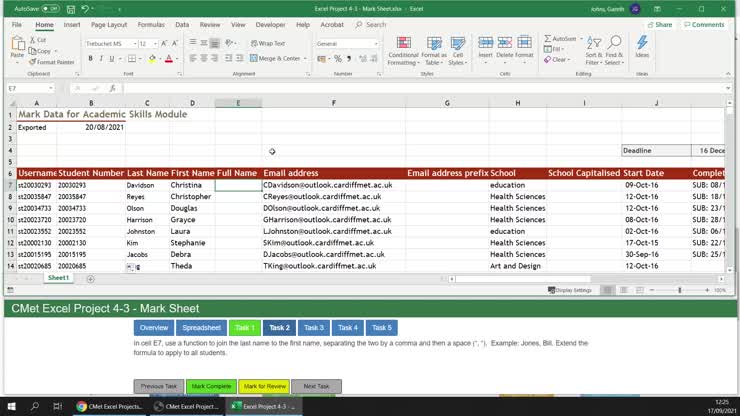Click the Copy icon in Clipboard group

click(x=33, y=51)
